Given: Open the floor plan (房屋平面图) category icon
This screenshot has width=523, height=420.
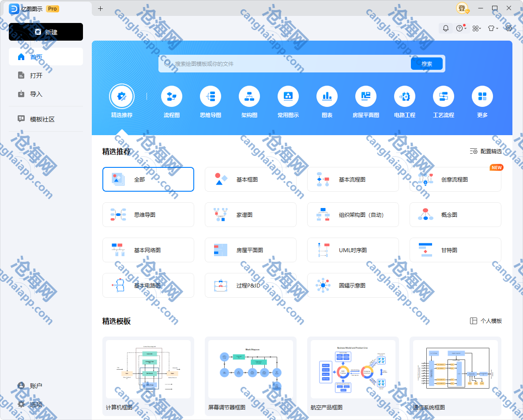Looking at the screenshot, I should [366, 97].
